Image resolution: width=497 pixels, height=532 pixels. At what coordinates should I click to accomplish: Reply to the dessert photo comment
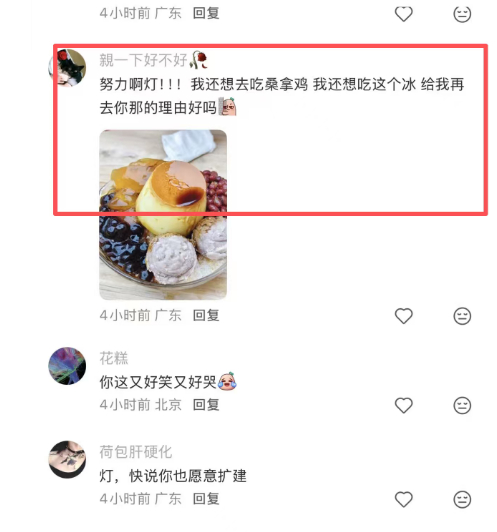[x=206, y=316]
